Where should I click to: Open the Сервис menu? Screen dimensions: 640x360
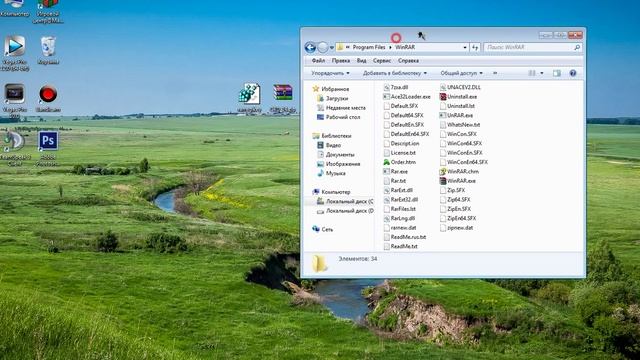click(x=382, y=60)
